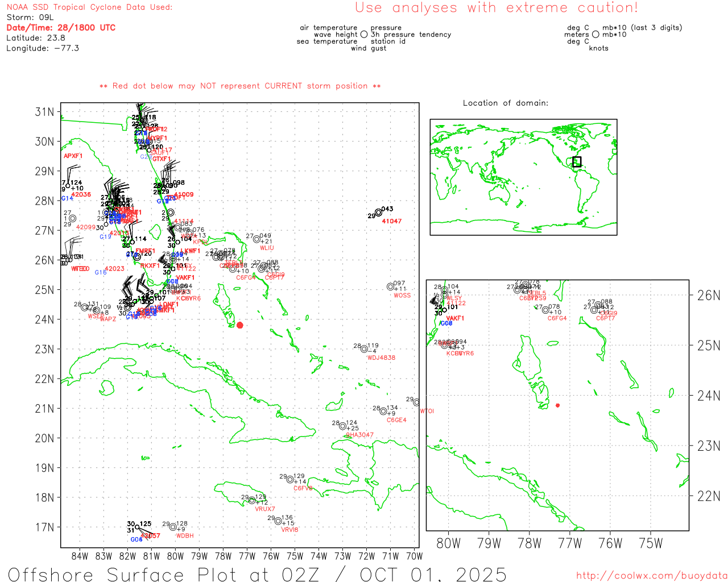Click the NOAA SSD Tropical Cyclone Data Used heading
The height and width of the screenshot is (582, 728).
click(89, 7)
